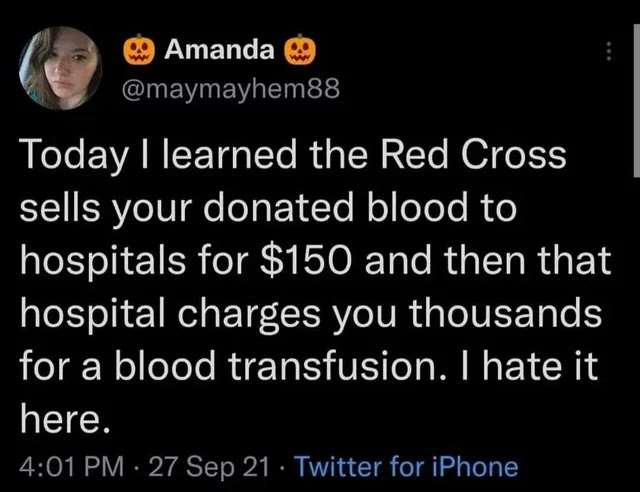Click the word "hospitals" in the third line
The height and width of the screenshot is (492, 640).
pos(103,262)
